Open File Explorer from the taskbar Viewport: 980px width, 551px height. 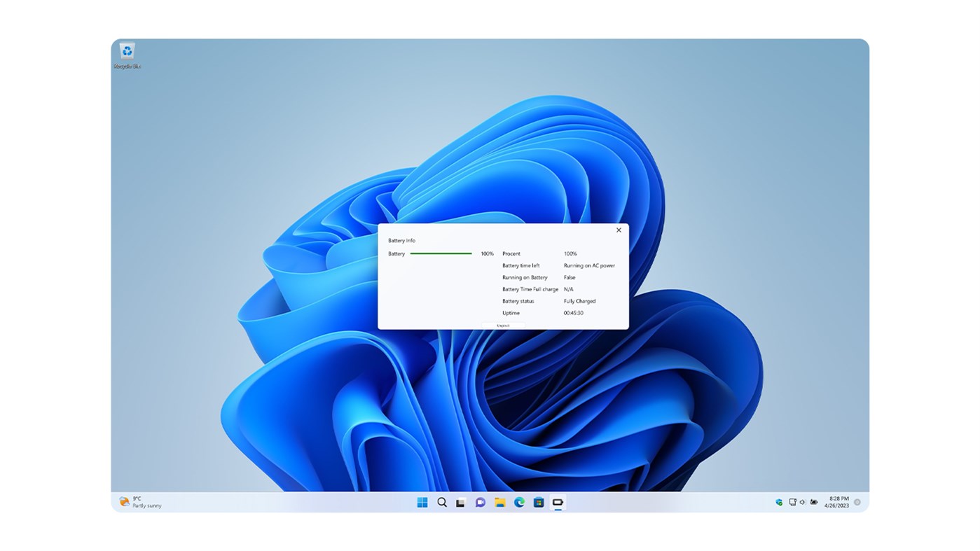pyautogui.click(x=500, y=502)
